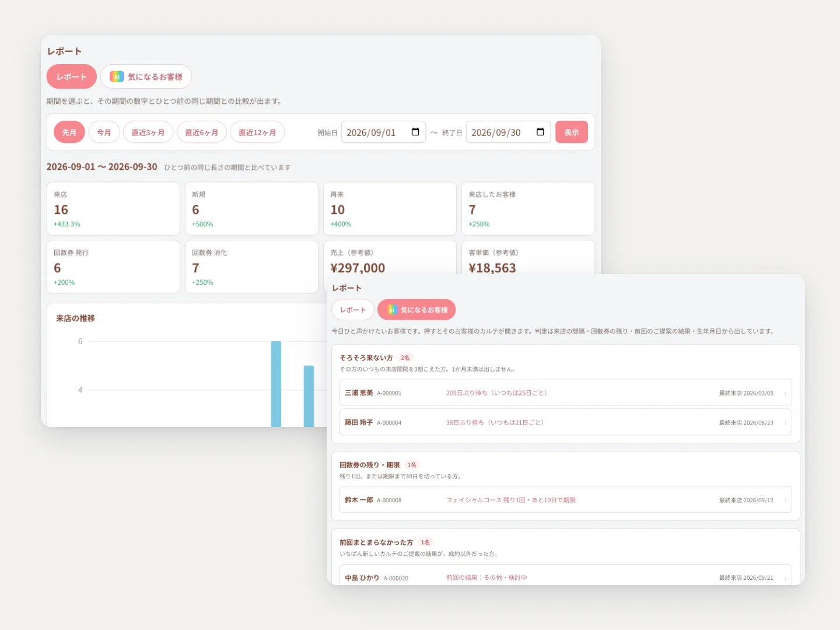
Task: Select the 気になるお客様 tab in the front customer panel
Action: [x=416, y=310]
